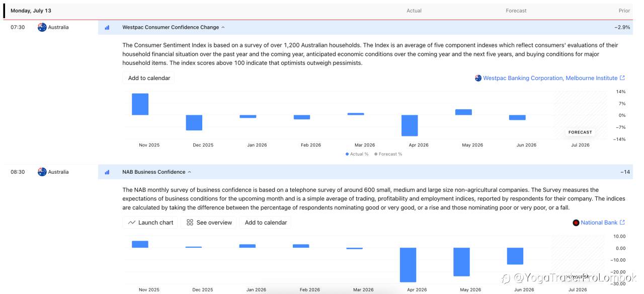
Task: Click the NAB row bar-chart impact icon
Action: click(x=107, y=172)
